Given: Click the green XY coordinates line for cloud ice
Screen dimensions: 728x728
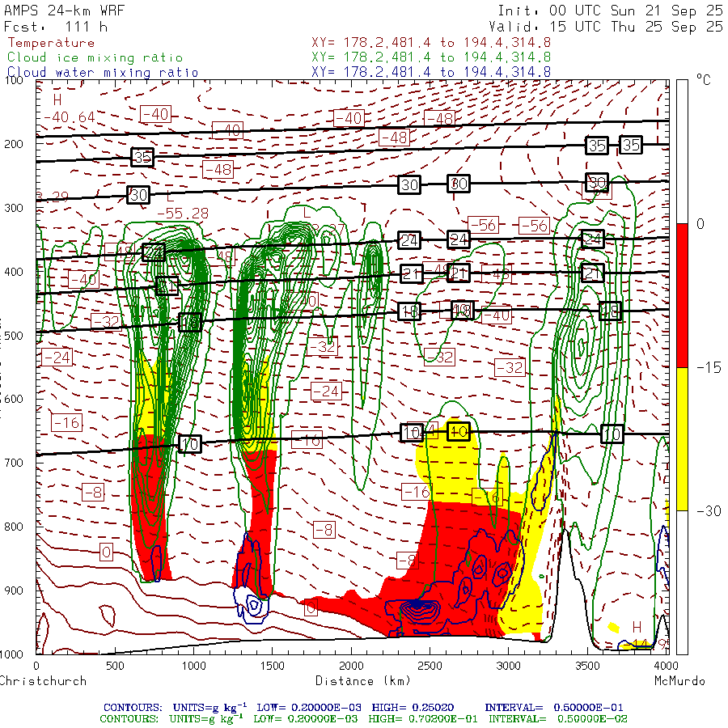Looking at the screenshot, I should point(431,57).
